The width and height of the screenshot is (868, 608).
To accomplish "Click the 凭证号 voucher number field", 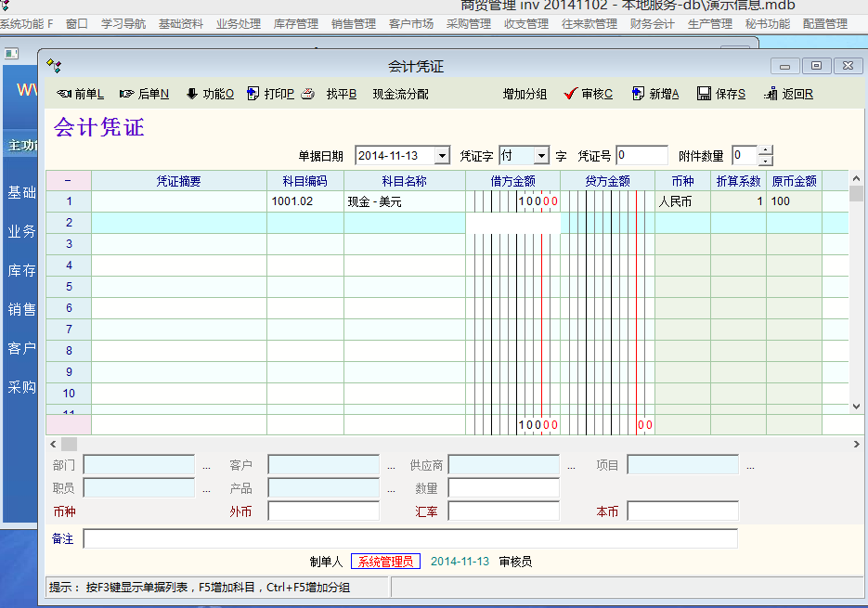I will point(641,156).
